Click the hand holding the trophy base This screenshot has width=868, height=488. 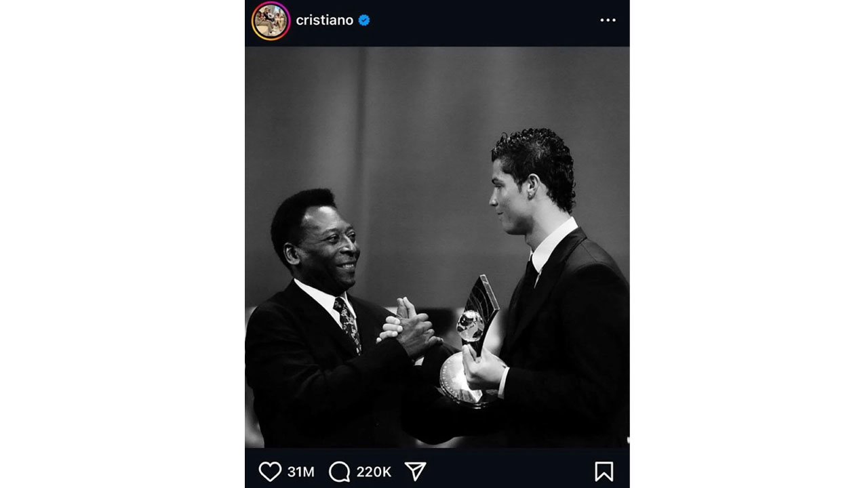point(483,369)
